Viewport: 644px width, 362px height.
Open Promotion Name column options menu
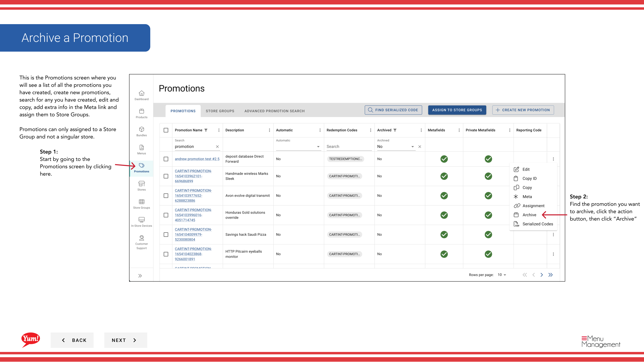(219, 130)
